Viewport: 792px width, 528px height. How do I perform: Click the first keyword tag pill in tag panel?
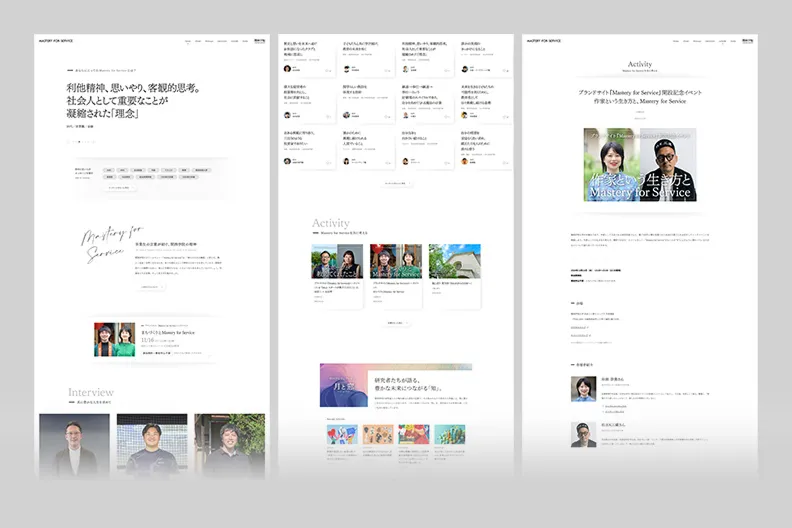(108, 170)
